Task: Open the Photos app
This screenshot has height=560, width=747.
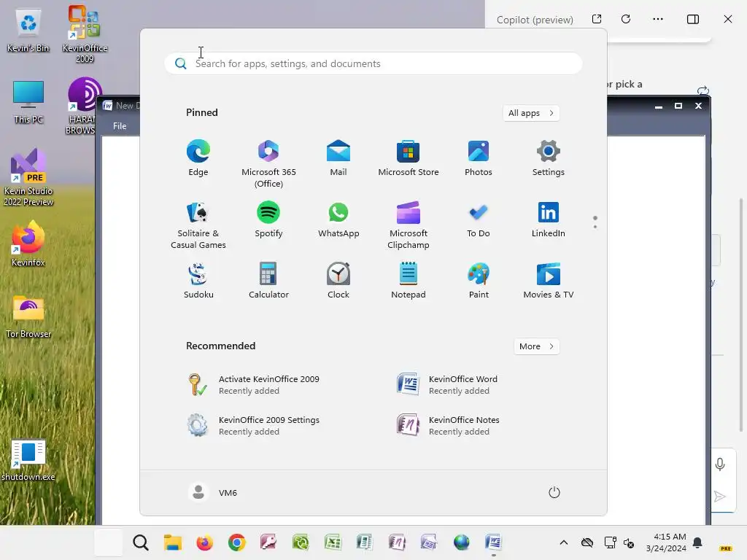Action: point(479,158)
